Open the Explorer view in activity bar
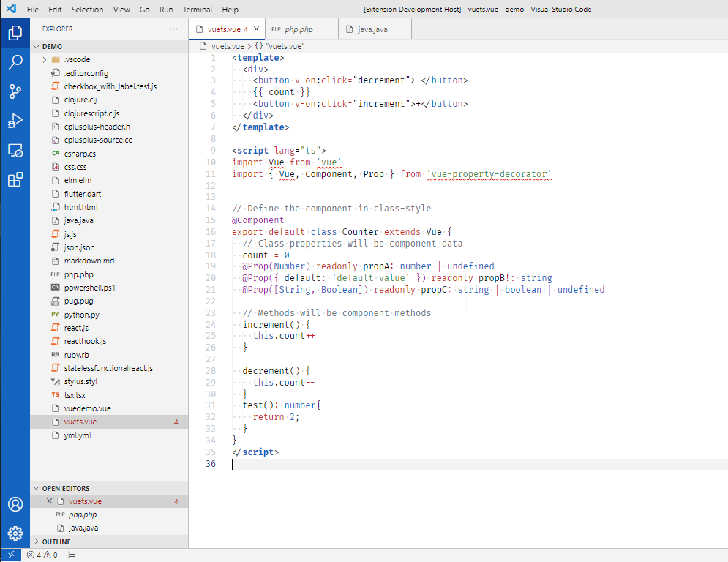This screenshot has height=562, width=728. coord(15,32)
